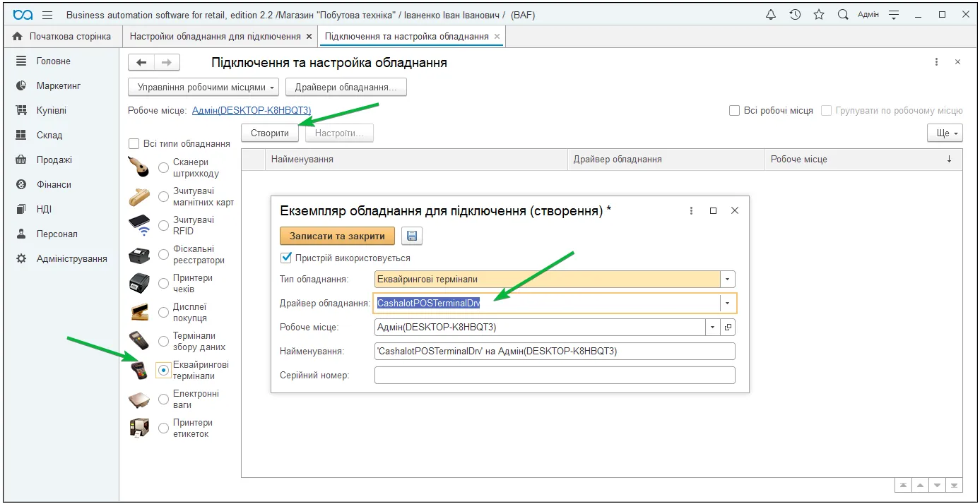
Task: Open workplace field's open-form icon
Action: coord(728,328)
